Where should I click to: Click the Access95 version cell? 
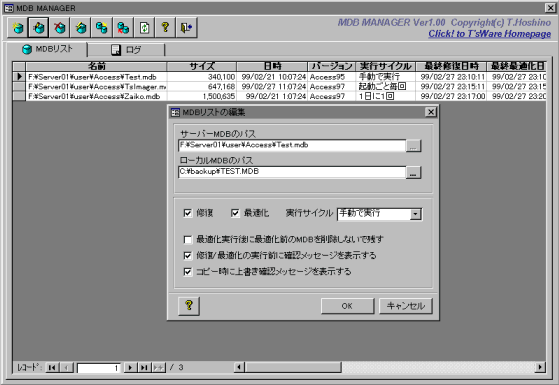coord(332,77)
